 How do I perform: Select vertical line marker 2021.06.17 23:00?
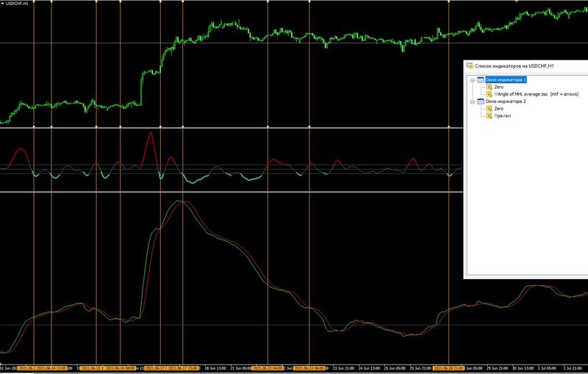coord(182,368)
